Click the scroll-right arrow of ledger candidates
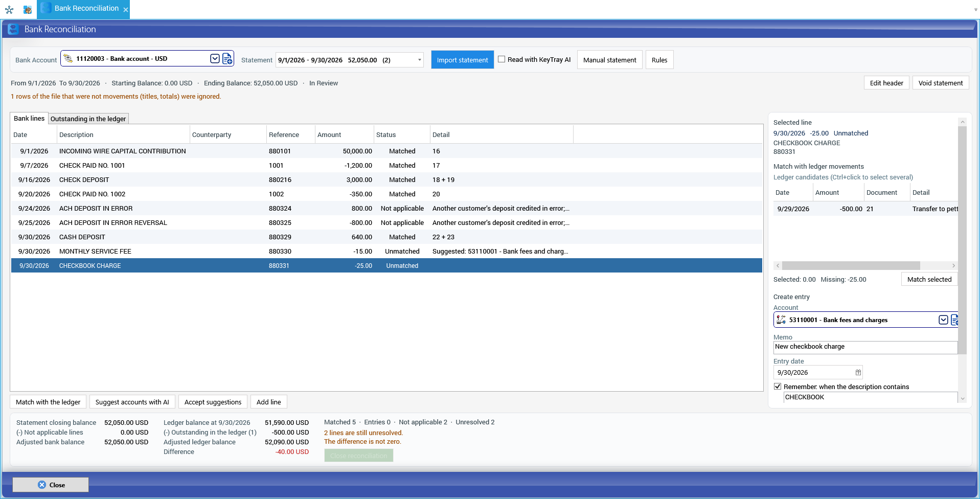Screen dimensions: 980x499 click(x=953, y=266)
